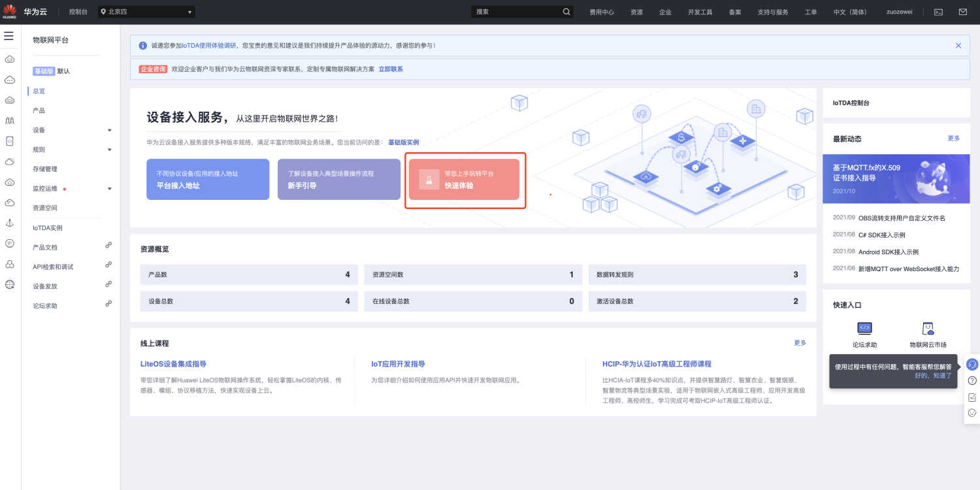
Task: Click the 基础版实例 link
Action: tap(404, 142)
